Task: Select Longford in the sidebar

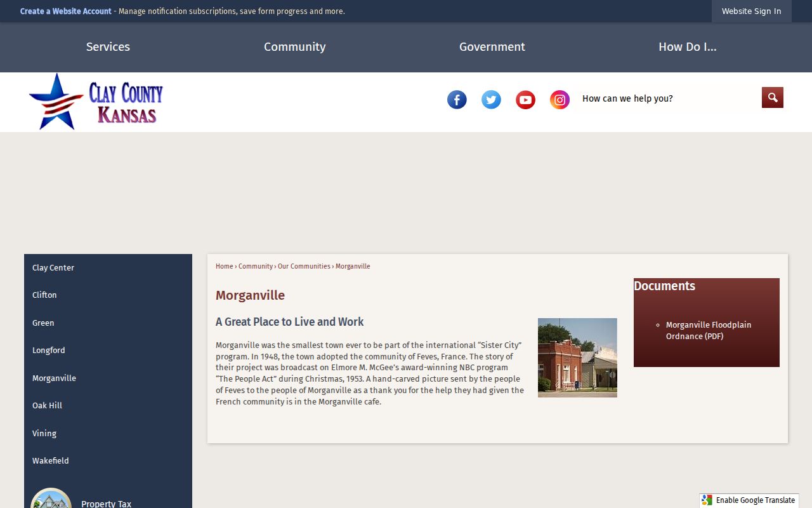Action: click(108, 351)
